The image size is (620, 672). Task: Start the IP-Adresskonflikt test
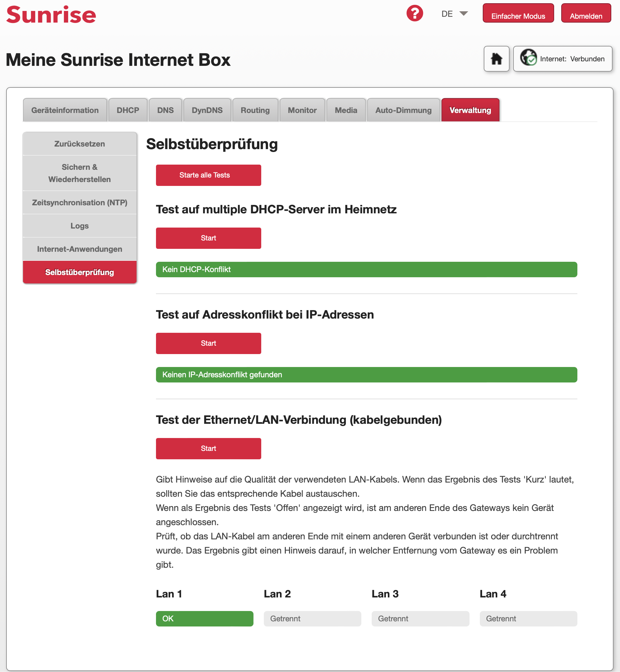click(x=208, y=343)
